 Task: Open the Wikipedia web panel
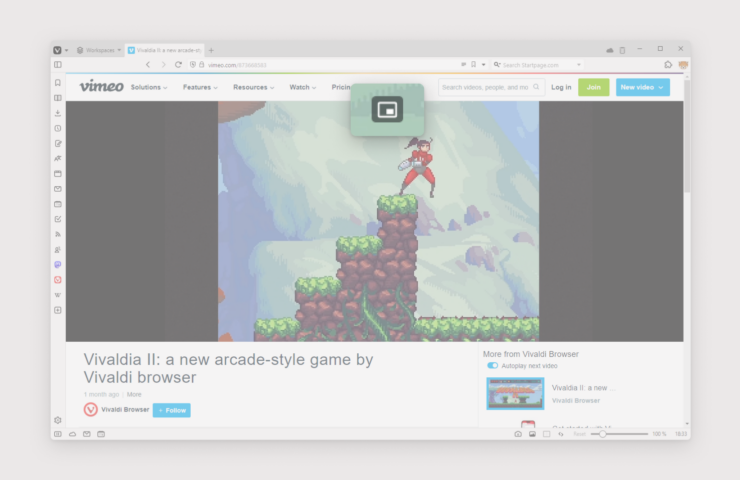[x=58, y=295]
